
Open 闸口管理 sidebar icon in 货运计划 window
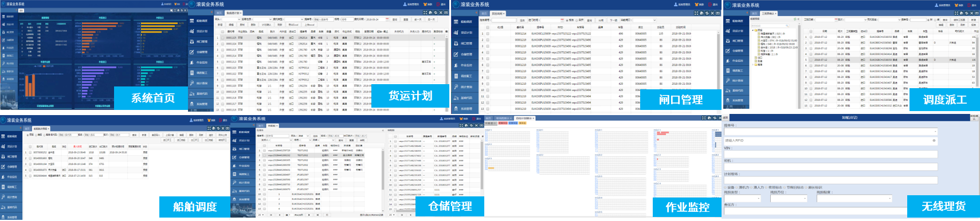[x=193, y=41]
